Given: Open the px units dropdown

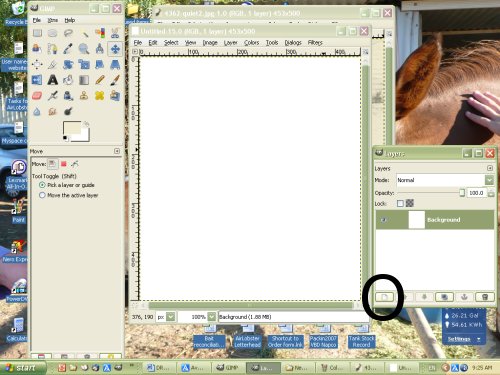Looking at the screenshot, I should click(x=170, y=317).
